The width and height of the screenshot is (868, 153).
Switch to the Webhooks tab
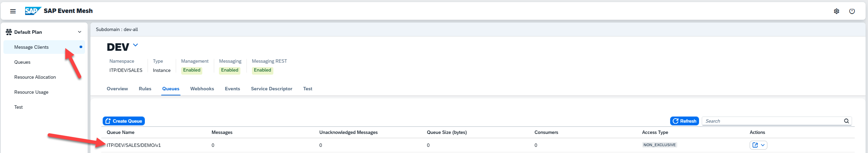tap(202, 89)
